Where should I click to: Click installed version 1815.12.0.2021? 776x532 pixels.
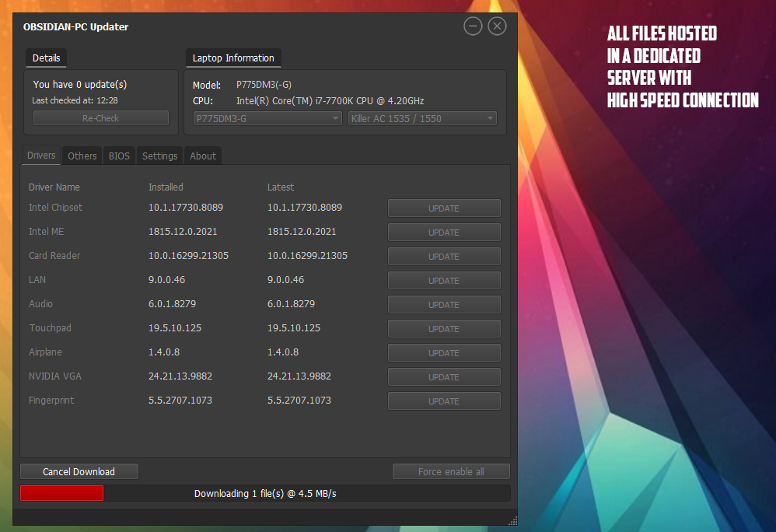click(183, 232)
